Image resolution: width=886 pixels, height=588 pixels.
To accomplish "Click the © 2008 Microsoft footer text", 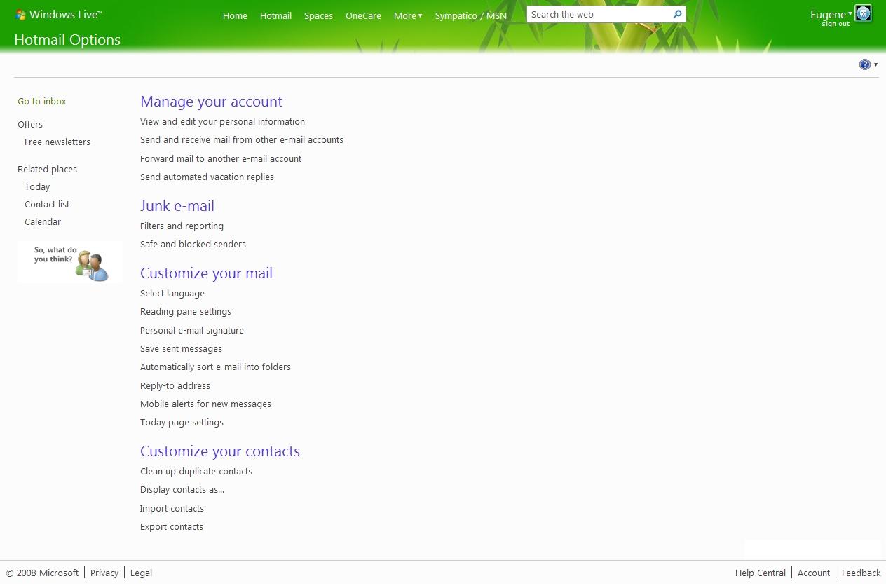I will click(x=43, y=573).
